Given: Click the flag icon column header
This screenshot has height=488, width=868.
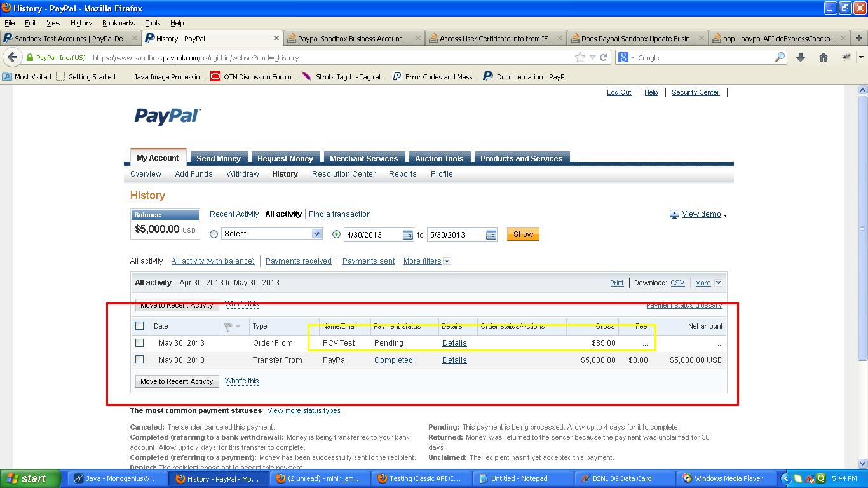Looking at the screenshot, I should (x=228, y=326).
